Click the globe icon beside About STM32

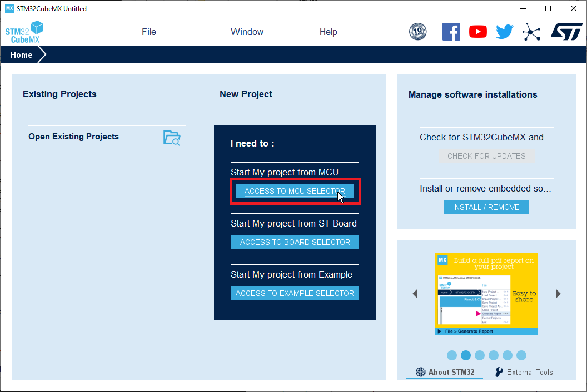coord(421,372)
